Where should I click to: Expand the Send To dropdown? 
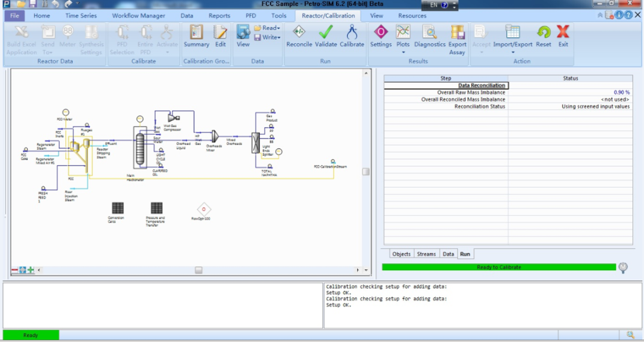tap(51, 52)
